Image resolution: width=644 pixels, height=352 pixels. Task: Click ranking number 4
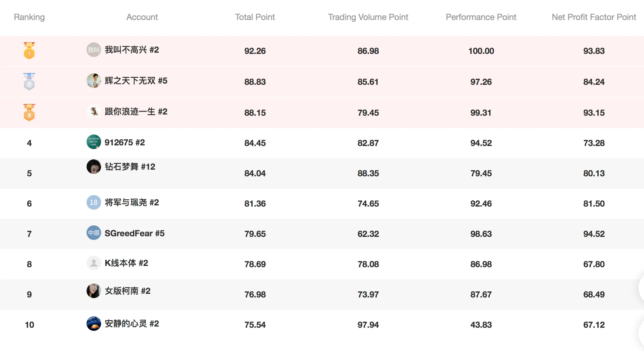coord(29,143)
